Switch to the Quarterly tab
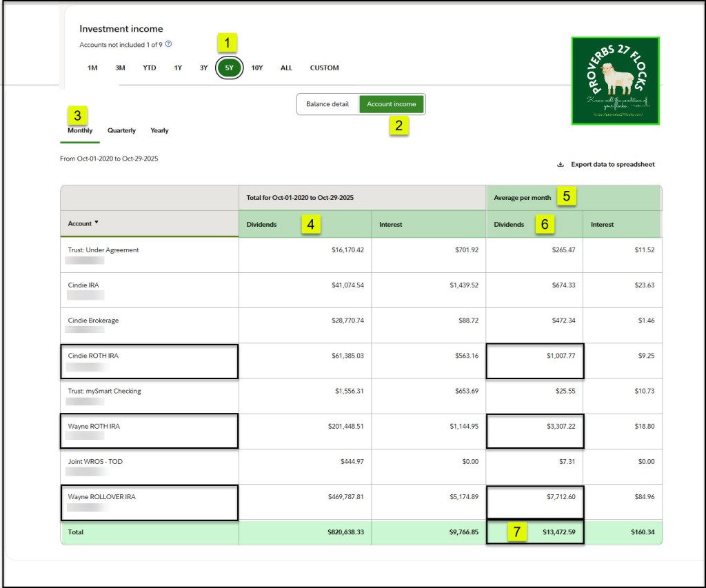706x588 pixels. (121, 130)
